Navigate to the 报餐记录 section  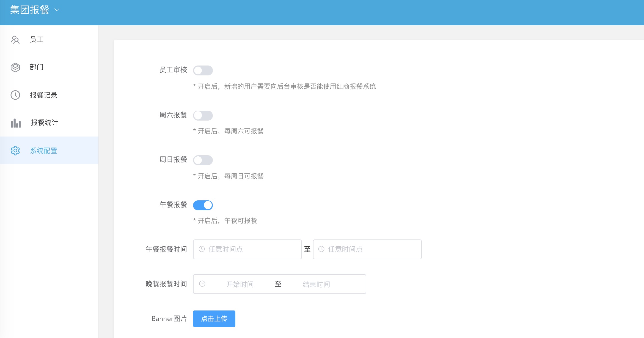point(44,95)
